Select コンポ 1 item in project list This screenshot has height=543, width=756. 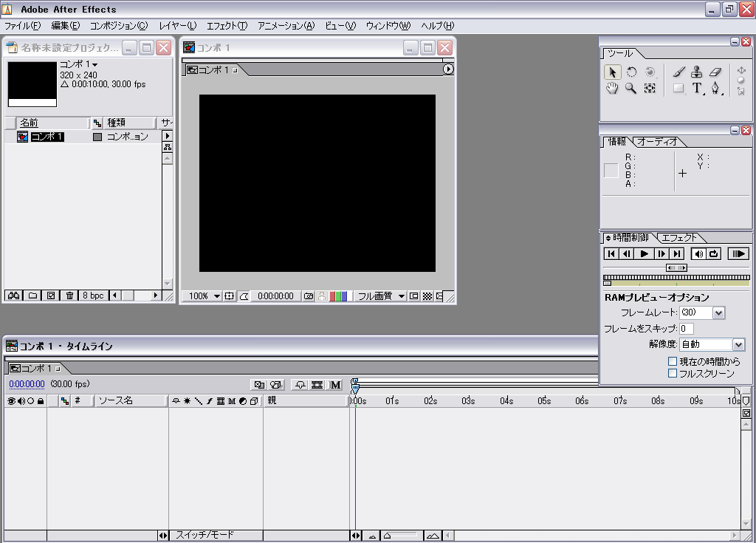coord(47,137)
